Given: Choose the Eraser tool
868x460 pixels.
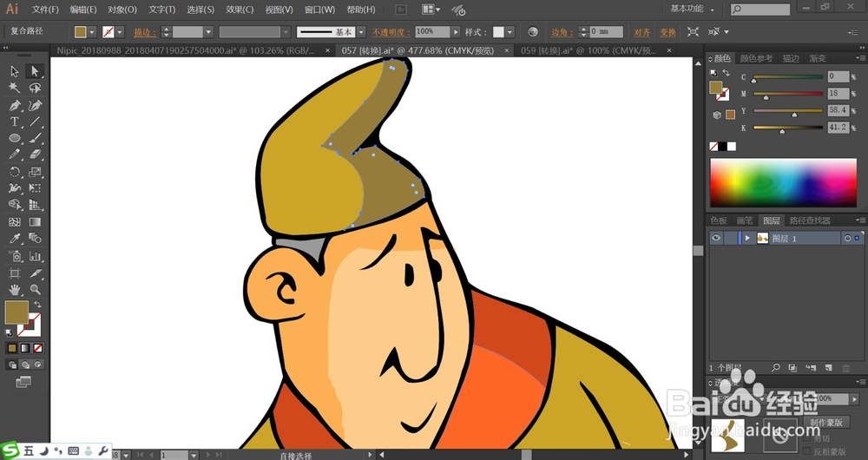Looking at the screenshot, I should [x=35, y=154].
